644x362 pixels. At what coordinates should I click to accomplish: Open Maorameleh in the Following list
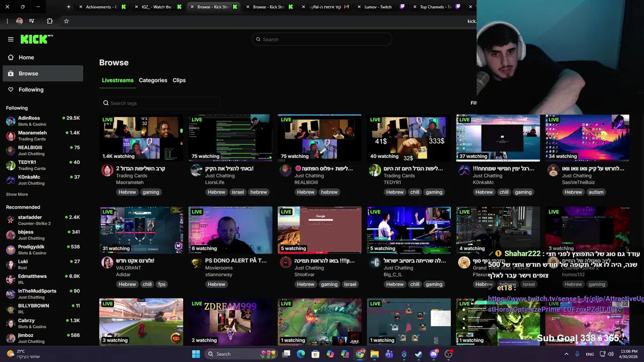pos(43,136)
